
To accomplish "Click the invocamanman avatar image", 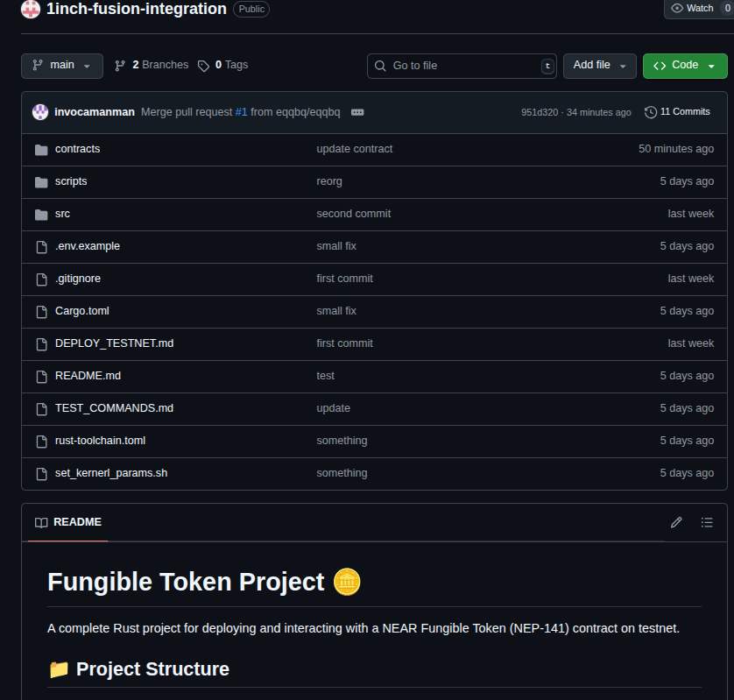I will (40, 112).
